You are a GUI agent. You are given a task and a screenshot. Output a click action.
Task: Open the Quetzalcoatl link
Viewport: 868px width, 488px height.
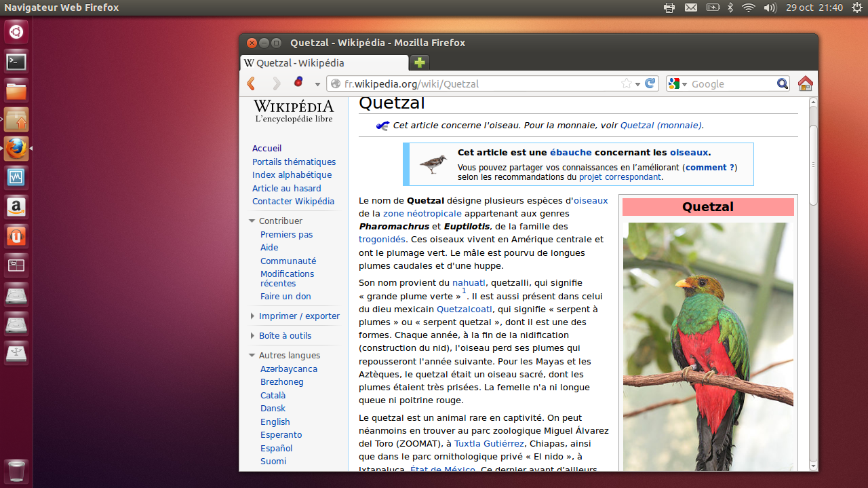click(x=464, y=309)
